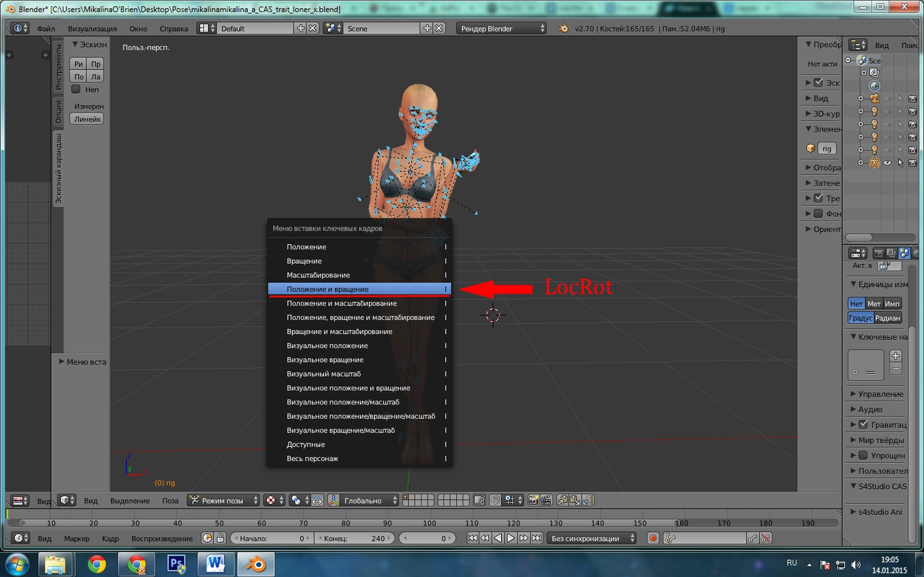The width and height of the screenshot is (924, 577).
Task: Click the Начало start frame field
Action: pyautogui.click(x=272, y=538)
